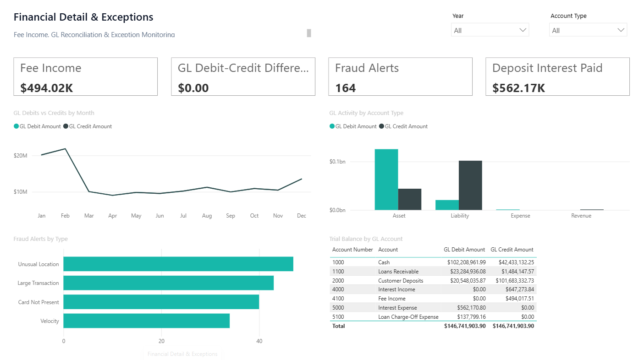Click the Fee Income KPI card

point(86,76)
